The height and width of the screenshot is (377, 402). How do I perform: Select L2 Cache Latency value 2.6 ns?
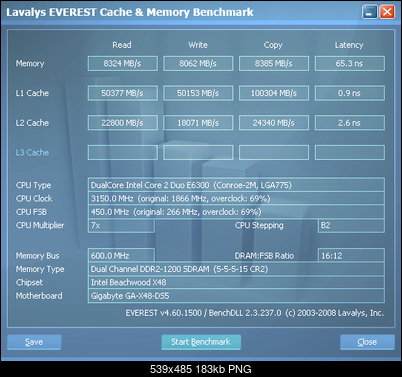click(x=350, y=123)
